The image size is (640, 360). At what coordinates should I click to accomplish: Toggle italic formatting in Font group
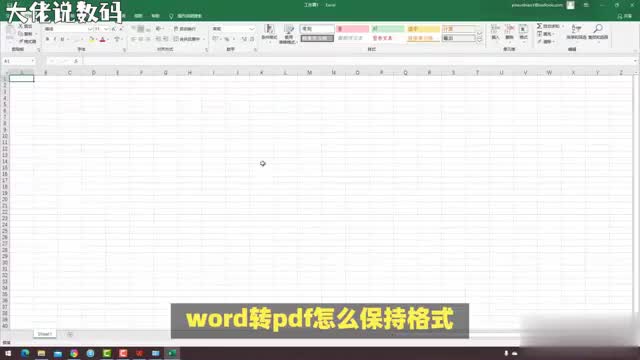coord(55,40)
